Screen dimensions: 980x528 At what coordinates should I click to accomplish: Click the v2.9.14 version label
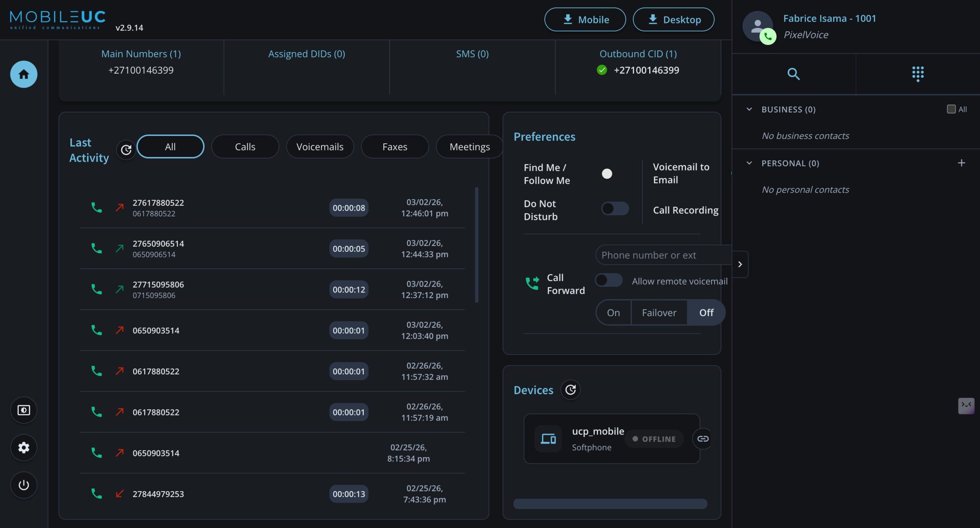[129, 28]
